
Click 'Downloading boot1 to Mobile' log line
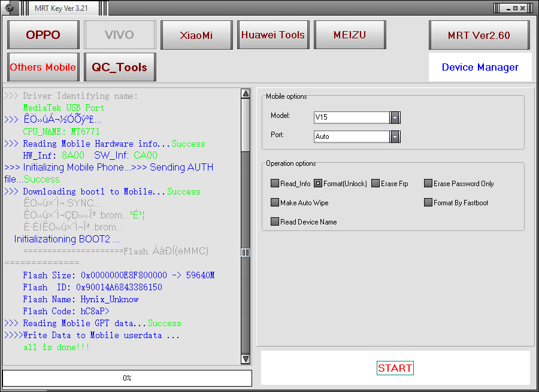click(x=94, y=192)
